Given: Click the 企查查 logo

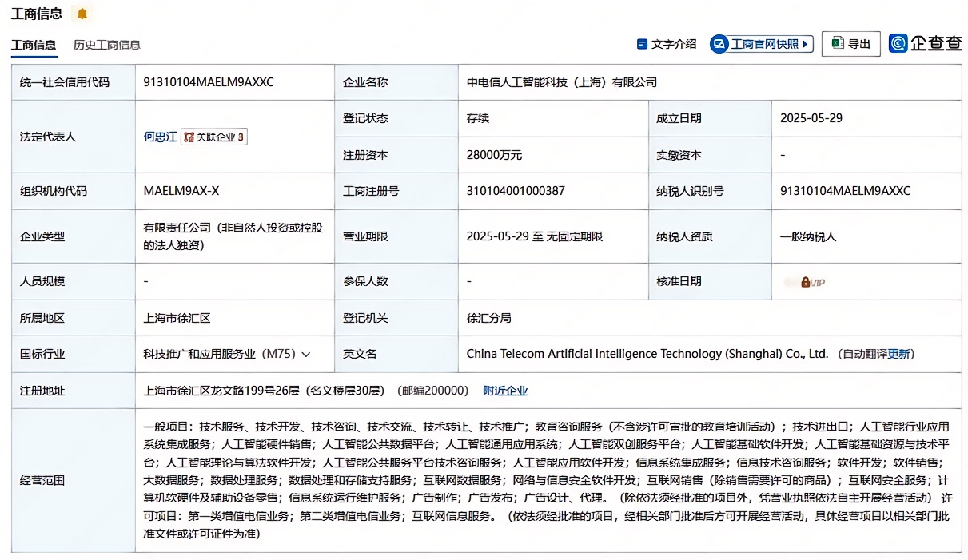Looking at the screenshot, I should pyautogui.click(x=926, y=44).
